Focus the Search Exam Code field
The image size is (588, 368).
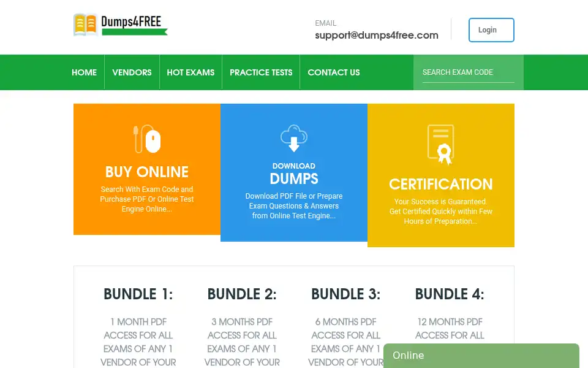(469, 72)
